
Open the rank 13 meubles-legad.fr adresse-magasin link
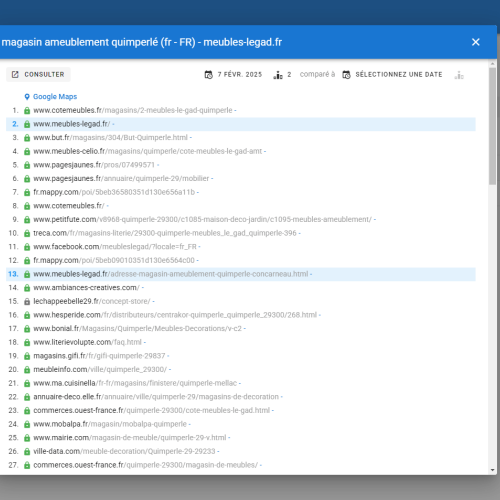(171, 274)
